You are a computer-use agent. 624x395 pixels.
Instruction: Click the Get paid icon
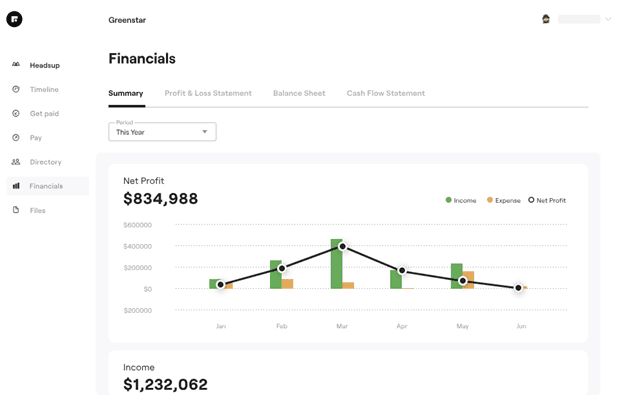tap(16, 113)
